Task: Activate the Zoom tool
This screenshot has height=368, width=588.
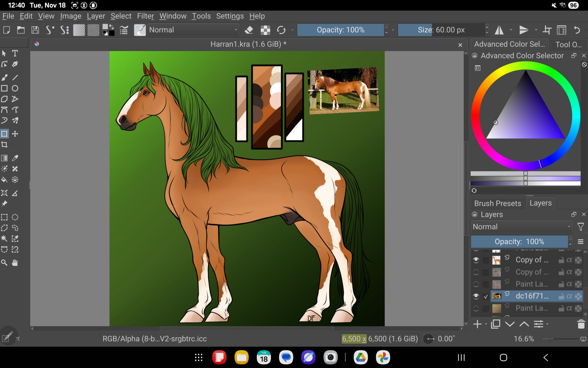Action: pos(4,263)
